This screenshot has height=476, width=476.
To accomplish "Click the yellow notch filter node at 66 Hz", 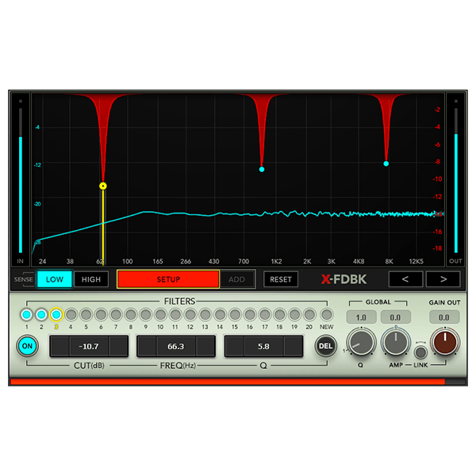I will [x=103, y=186].
